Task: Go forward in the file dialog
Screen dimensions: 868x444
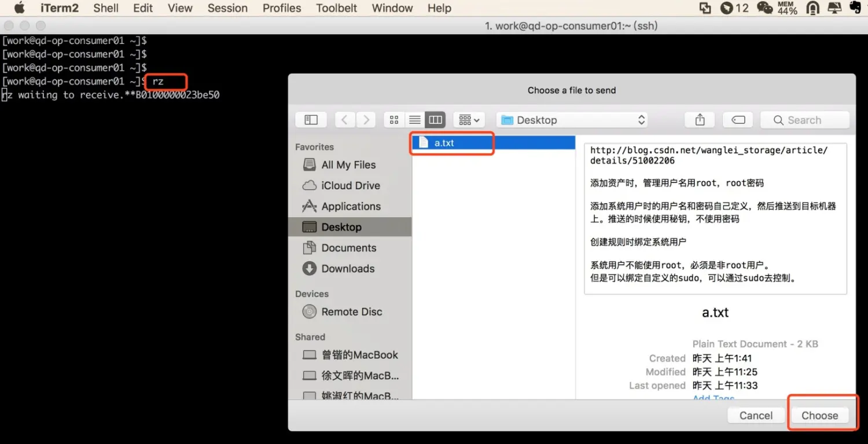Action: click(366, 120)
